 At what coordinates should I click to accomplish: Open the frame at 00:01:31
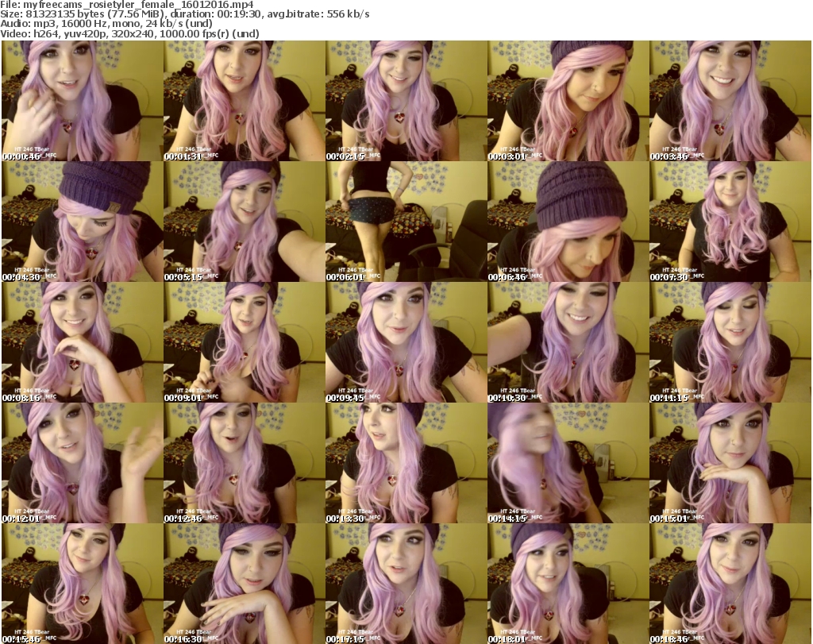tap(245, 101)
